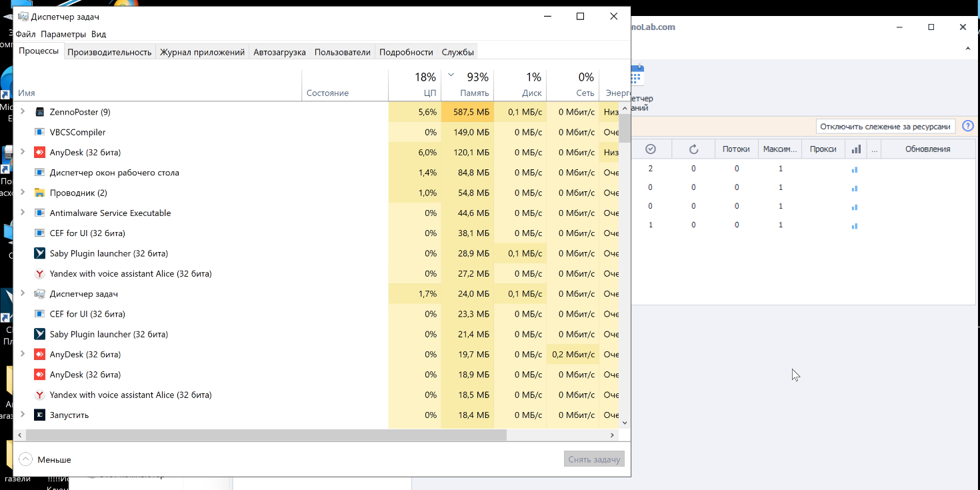
Task: Sort processes by the ЦП column
Action: tap(423, 85)
